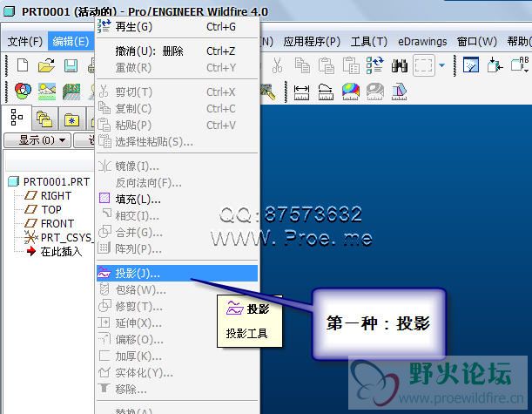Choose 加厚(K)... menu entry
This screenshot has width=532, height=414.
click(177, 356)
